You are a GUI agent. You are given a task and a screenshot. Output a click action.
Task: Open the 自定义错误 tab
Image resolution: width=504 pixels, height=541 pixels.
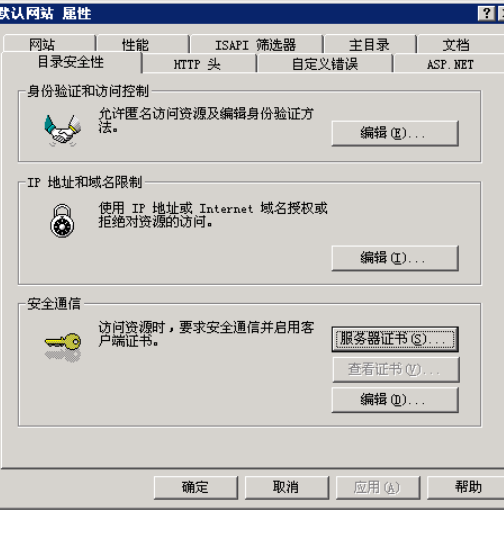pyautogui.click(x=325, y=64)
